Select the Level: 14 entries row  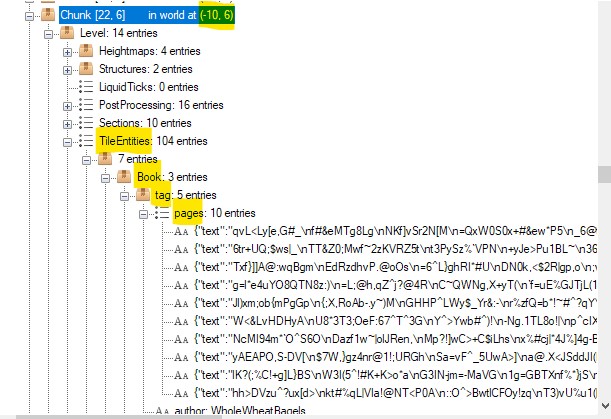(x=119, y=33)
